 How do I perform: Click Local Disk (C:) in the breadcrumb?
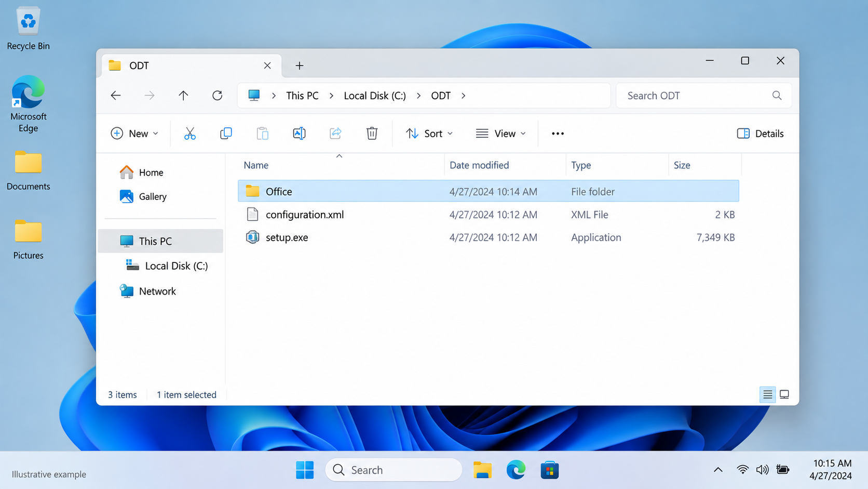pos(375,96)
